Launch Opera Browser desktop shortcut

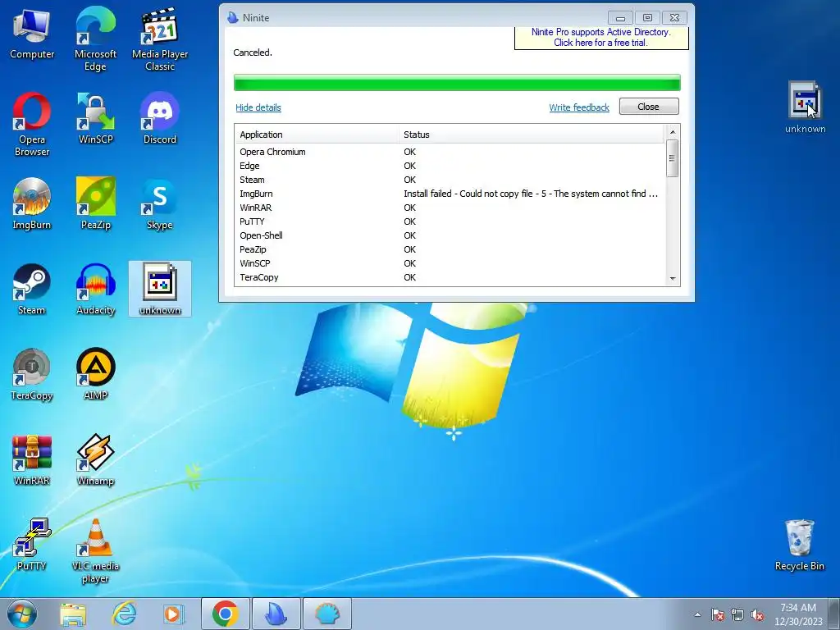(x=32, y=125)
